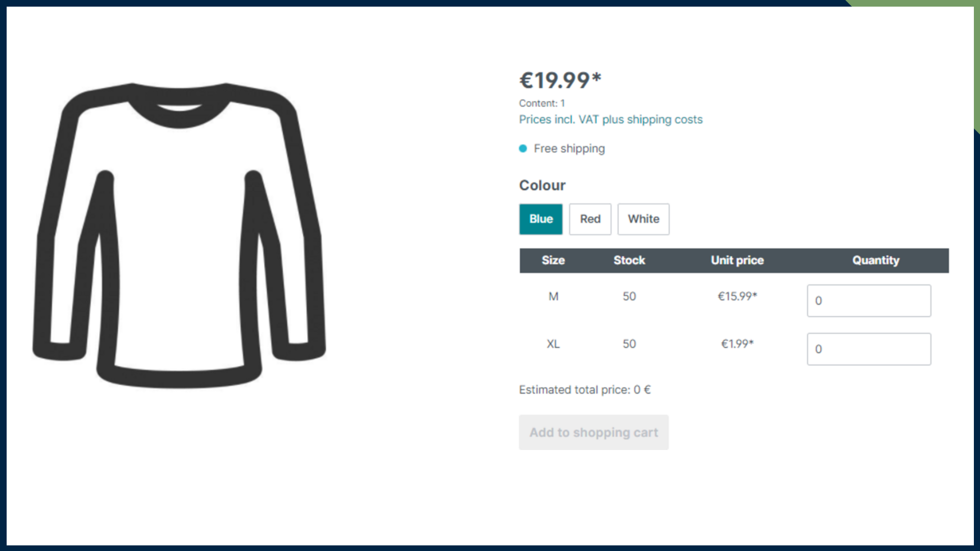Focus the quantity field for size XL
The height and width of the screenshot is (551, 980).
click(869, 349)
